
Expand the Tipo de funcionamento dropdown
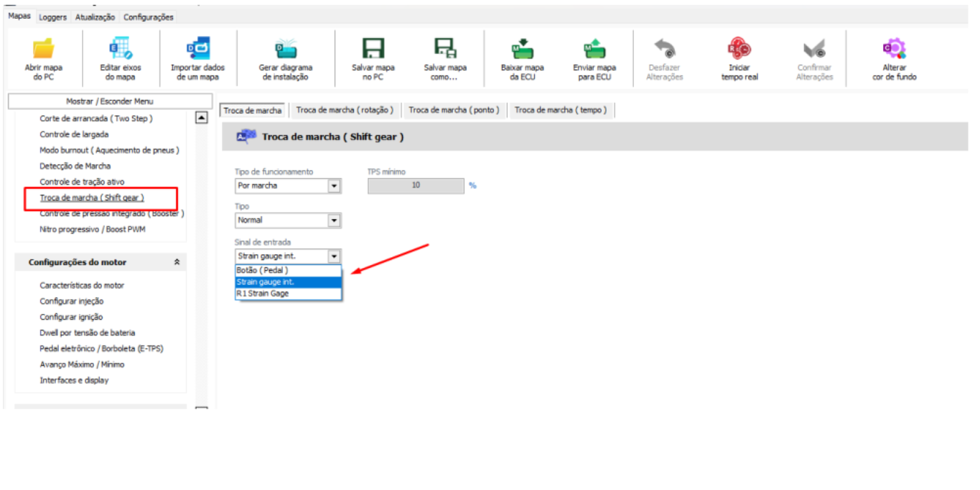(334, 186)
